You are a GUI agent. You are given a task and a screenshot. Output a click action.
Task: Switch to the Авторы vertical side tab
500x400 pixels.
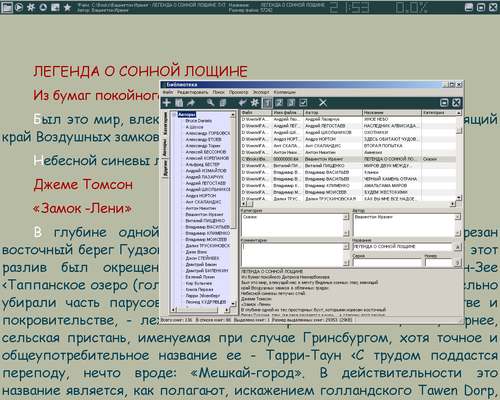coord(165,147)
